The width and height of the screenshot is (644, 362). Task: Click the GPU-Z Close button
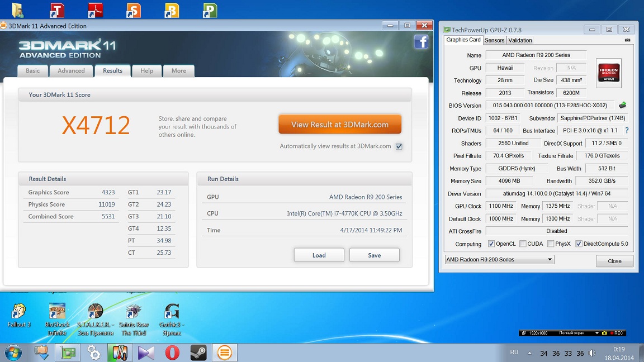[x=614, y=261]
